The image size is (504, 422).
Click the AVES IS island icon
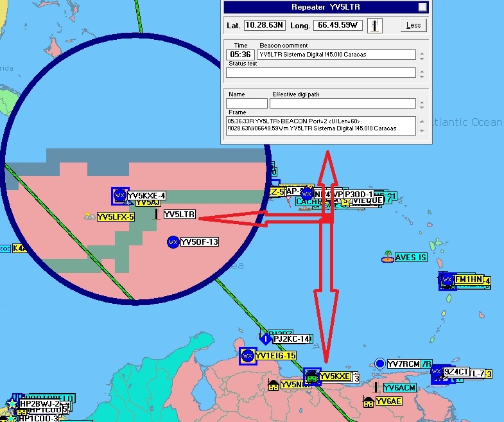tap(387, 257)
